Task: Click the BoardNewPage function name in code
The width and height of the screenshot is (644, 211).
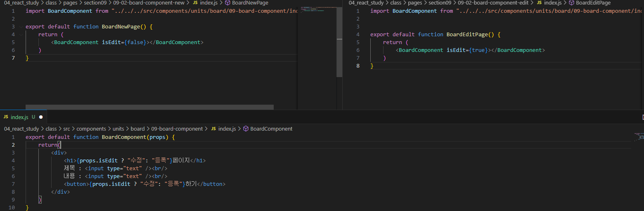Action: [x=121, y=27]
